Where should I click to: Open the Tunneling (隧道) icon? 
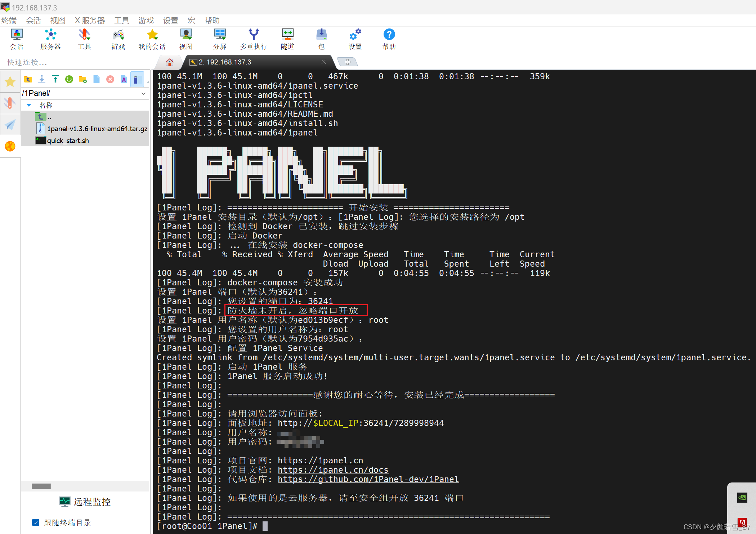287,39
